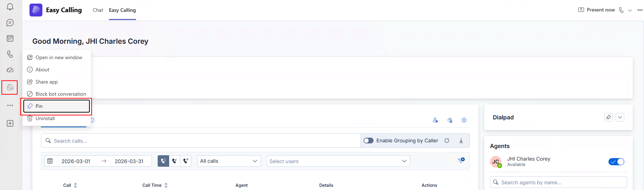Open the call options chevron top right

click(x=630, y=10)
